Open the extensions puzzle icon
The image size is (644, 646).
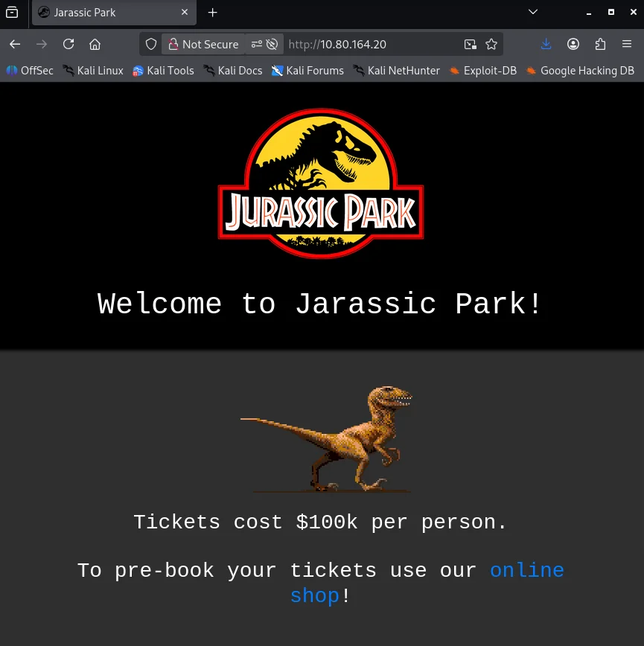[600, 45]
